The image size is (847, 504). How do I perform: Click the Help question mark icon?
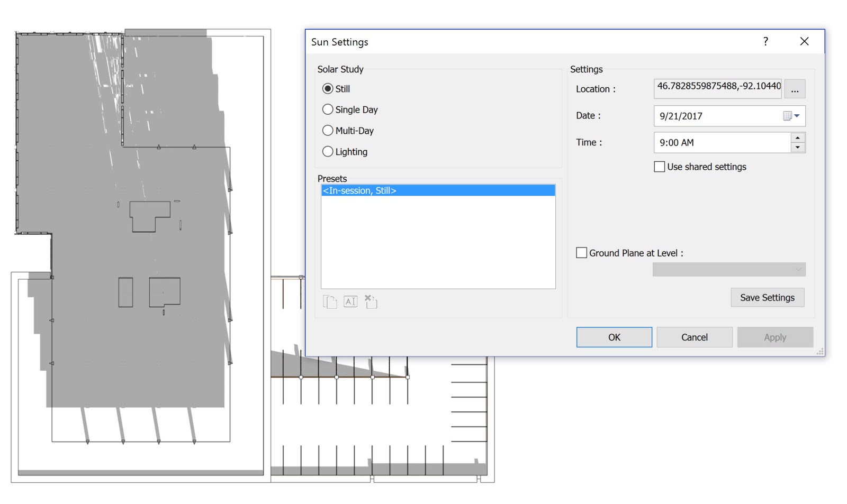click(x=765, y=41)
